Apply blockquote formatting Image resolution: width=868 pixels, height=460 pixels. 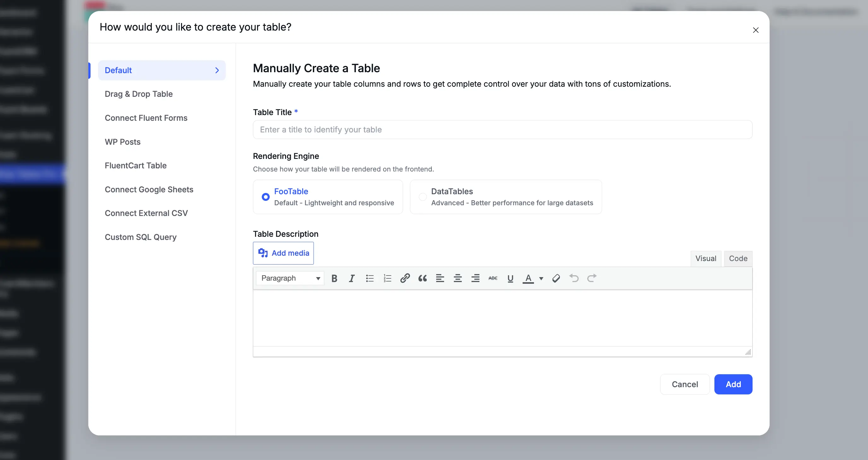coord(423,278)
